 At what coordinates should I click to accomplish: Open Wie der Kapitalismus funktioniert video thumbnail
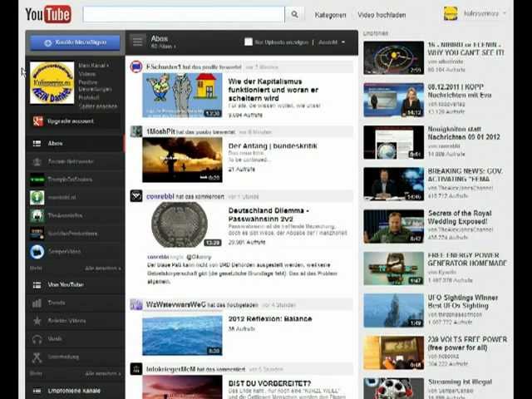coord(182,95)
